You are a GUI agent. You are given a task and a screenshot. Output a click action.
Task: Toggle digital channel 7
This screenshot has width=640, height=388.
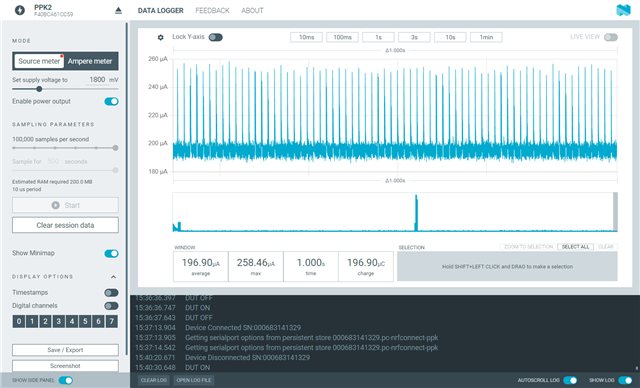coord(112,321)
